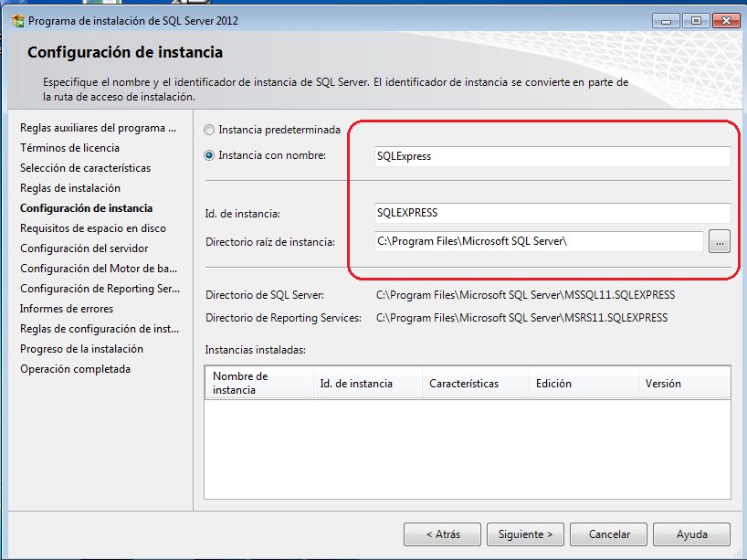This screenshot has width=747, height=560.
Task: Click the 'Siguiente >' button
Action: click(x=525, y=534)
